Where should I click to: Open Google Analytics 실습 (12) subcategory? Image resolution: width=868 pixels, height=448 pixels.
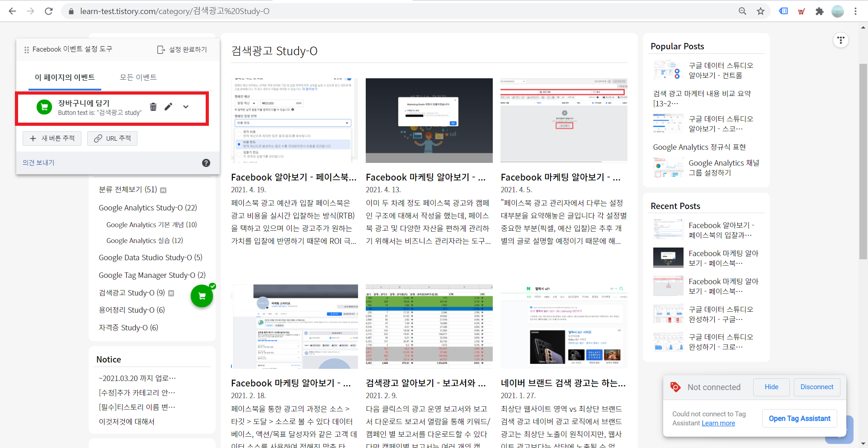tap(145, 240)
